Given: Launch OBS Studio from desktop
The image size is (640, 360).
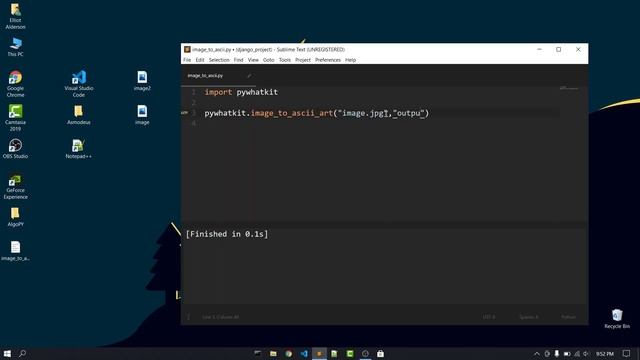Looking at the screenshot, I should pos(16,149).
